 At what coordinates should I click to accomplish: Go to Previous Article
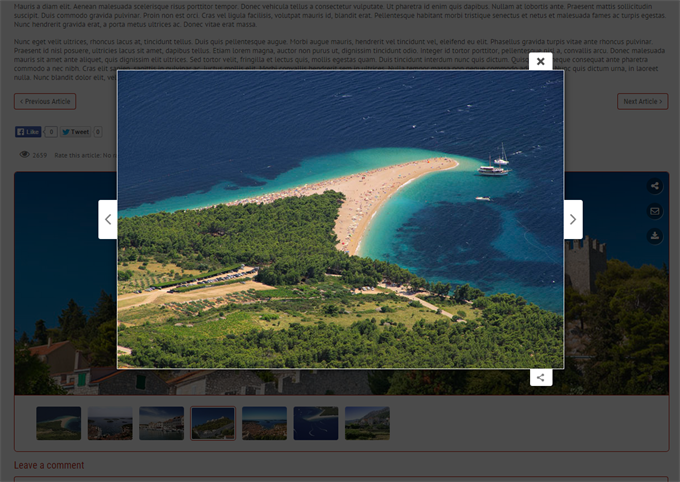click(x=45, y=102)
